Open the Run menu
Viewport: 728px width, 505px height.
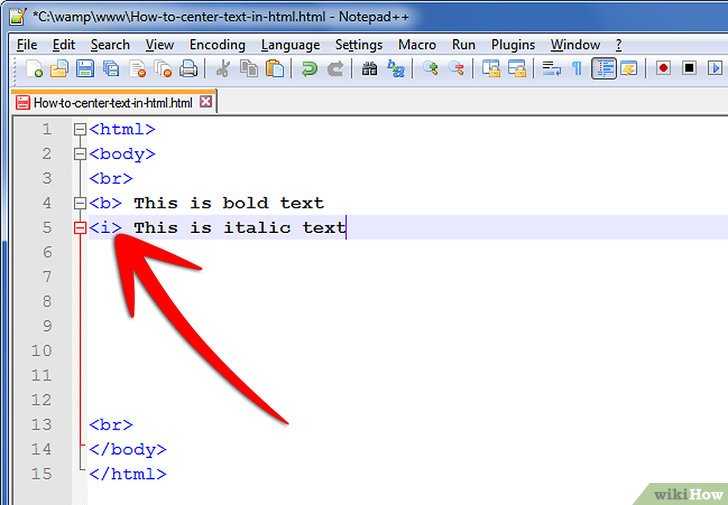pos(463,45)
